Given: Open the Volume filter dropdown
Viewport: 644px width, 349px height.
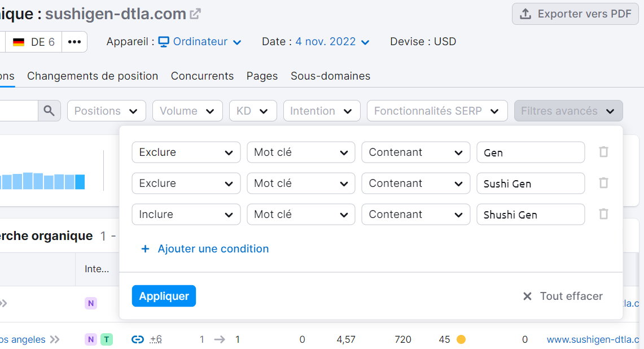Looking at the screenshot, I should click(187, 111).
